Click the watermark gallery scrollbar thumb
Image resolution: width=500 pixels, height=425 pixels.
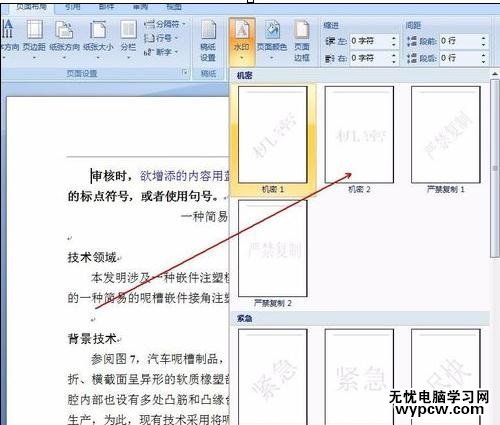coord(495,168)
